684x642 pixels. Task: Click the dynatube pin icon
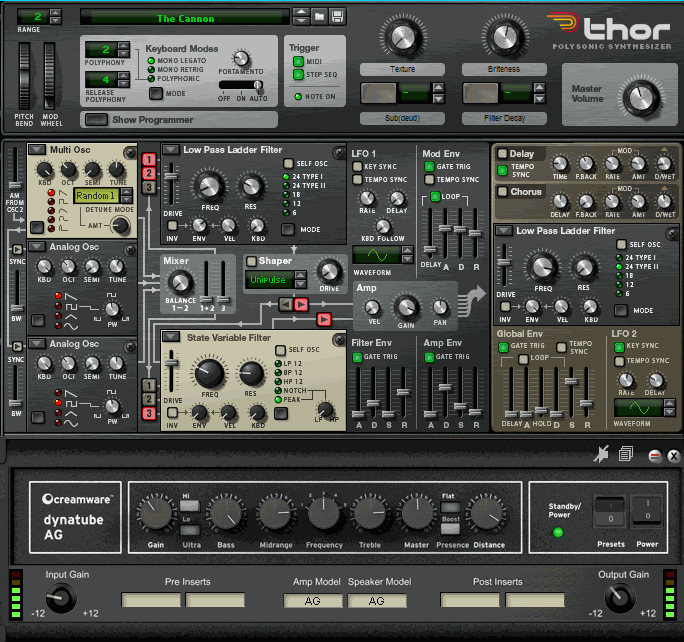[x=601, y=454]
